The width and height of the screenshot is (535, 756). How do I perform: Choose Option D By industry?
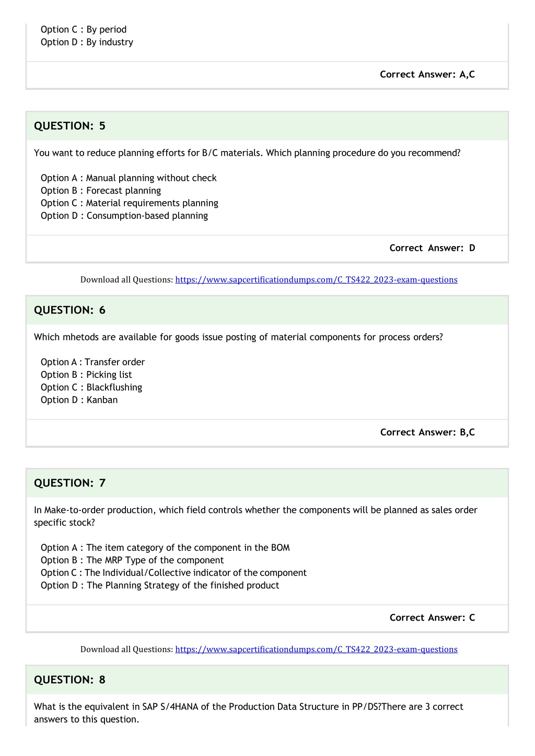(87, 42)
